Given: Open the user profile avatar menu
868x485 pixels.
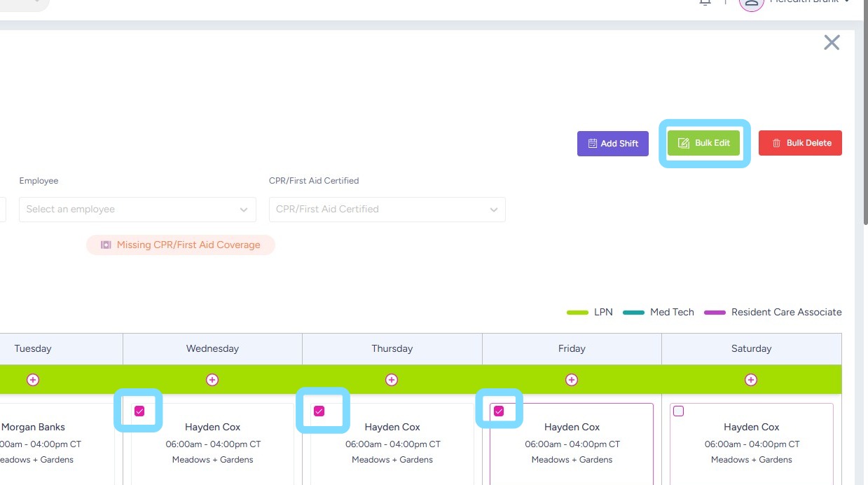Looking at the screenshot, I should [x=752, y=3].
